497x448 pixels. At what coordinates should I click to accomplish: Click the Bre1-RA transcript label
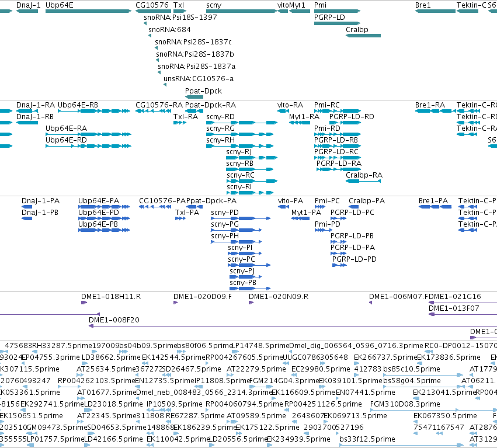pyautogui.click(x=430, y=105)
